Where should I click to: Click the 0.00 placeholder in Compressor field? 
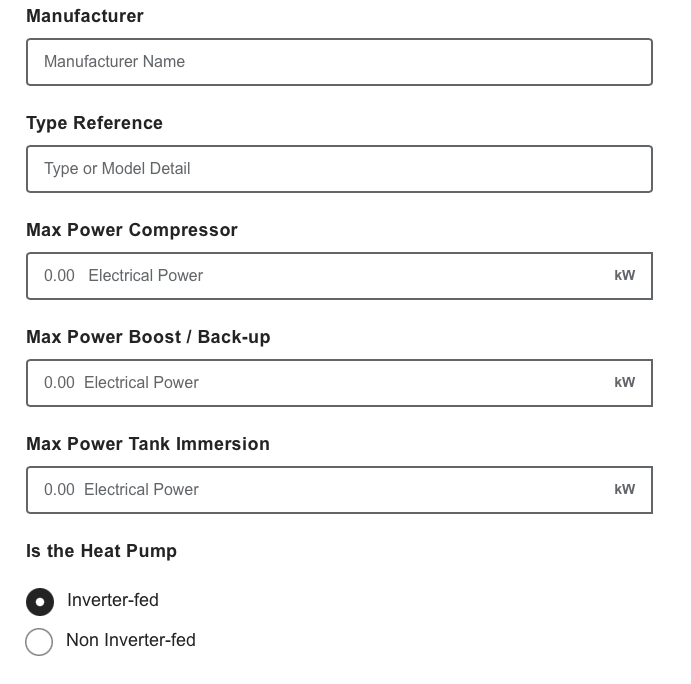click(59, 276)
